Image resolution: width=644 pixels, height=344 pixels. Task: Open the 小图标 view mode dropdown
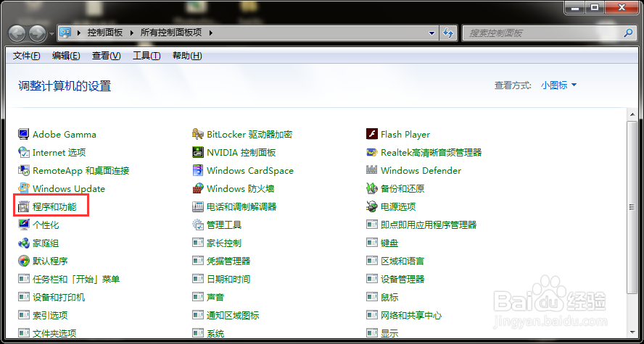(559, 85)
